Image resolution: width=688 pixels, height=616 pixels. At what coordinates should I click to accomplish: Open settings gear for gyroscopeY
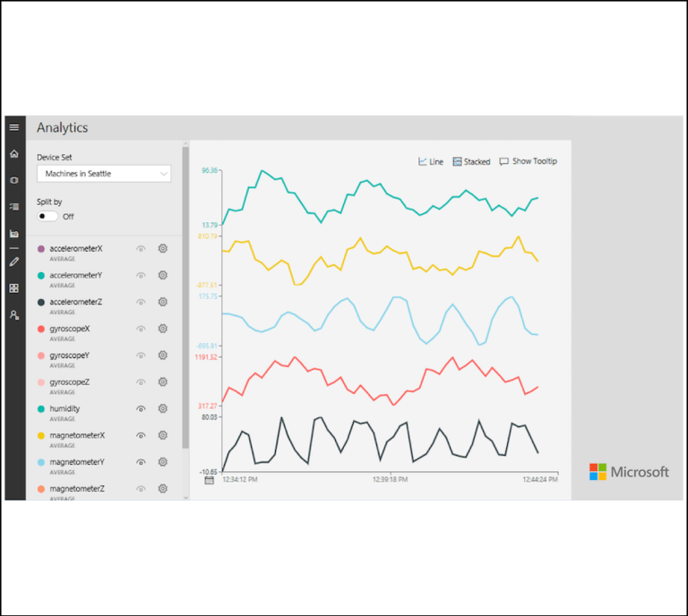[163, 355]
